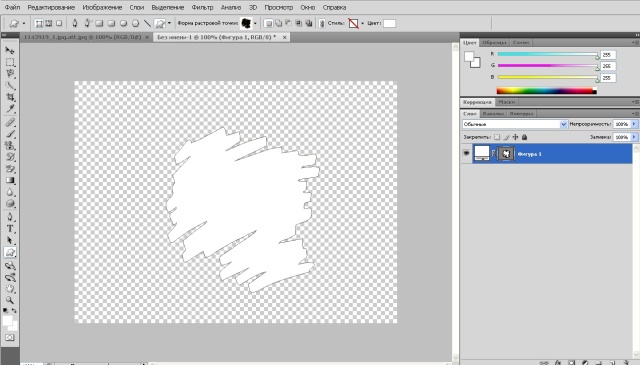
Task: Select the Brush tool
Action: (x=10, y=134)
